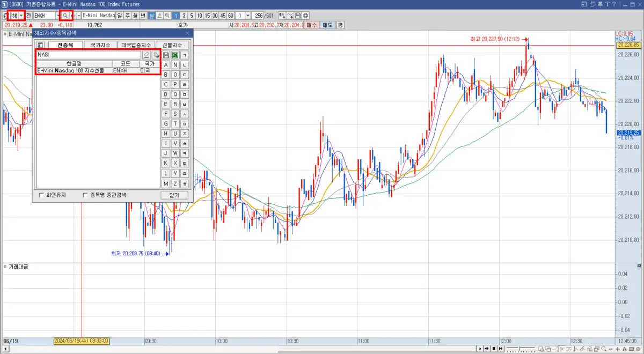Open chart settings gear icon

(x=305, y=16)
